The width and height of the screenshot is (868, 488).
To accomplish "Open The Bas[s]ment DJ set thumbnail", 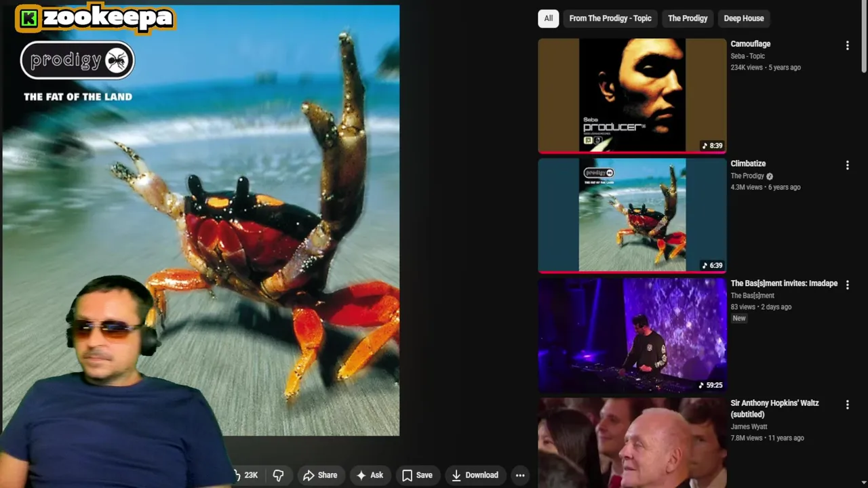I will pyautogui.click(x=632, y=335).
